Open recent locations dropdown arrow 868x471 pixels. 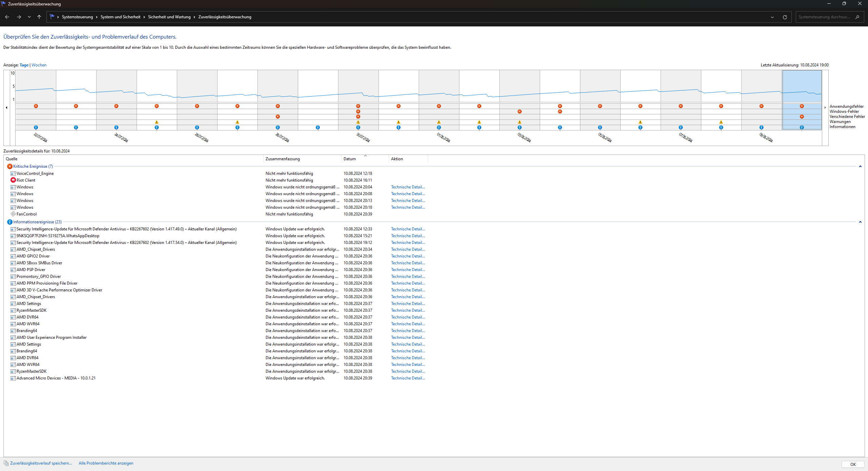(29, 17)
